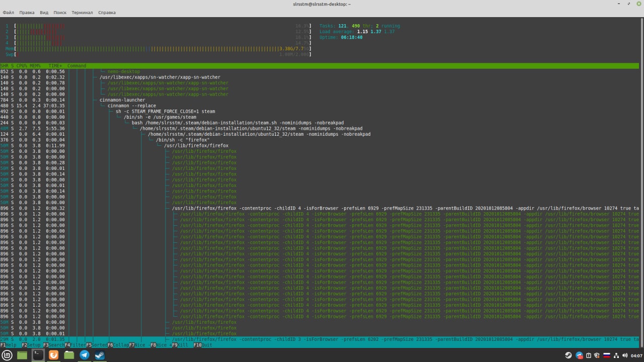
Task: Click the Steam system tray icon
Action: point(569,355)
